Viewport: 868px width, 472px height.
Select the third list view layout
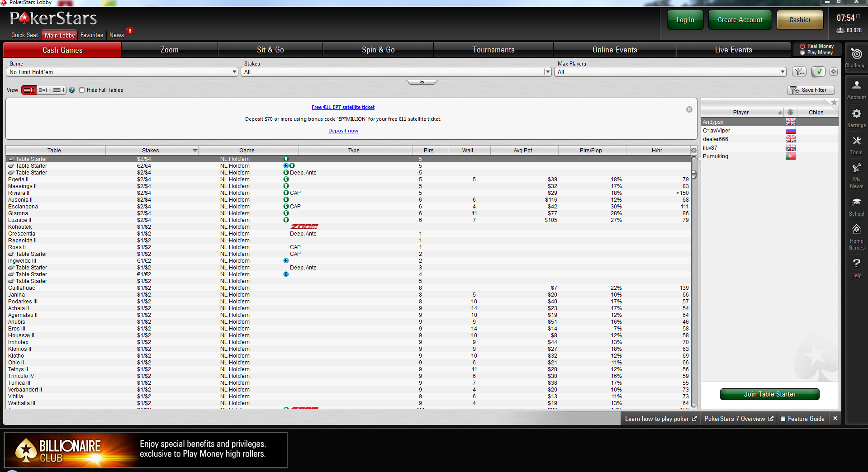[x=59, y=90]
